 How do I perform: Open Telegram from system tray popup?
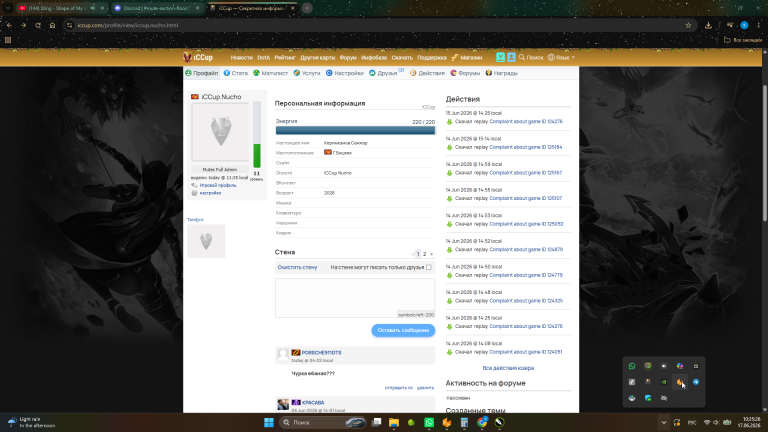696,382
